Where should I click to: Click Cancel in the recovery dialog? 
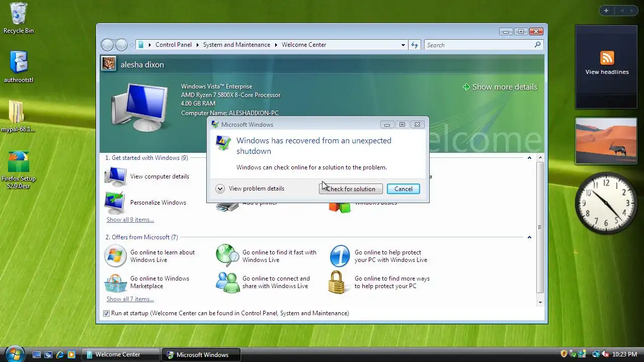click(x=403, y=189)
